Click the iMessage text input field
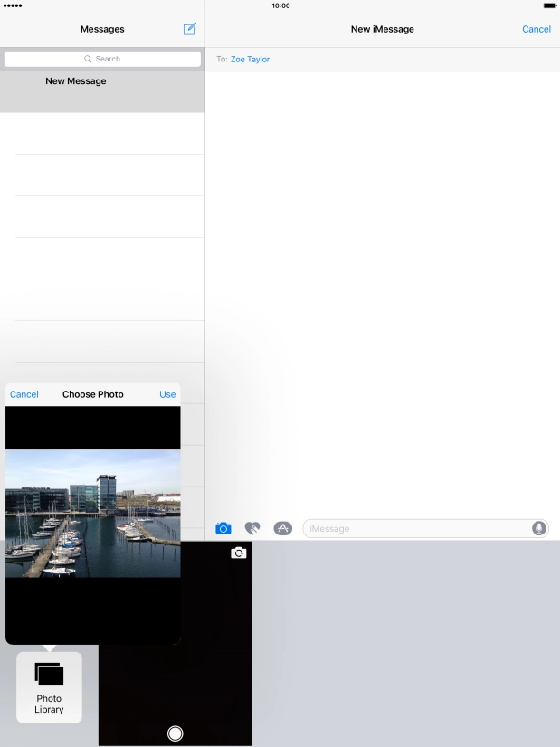The height and width of the screenshot is (747, 560). point(416,528)
